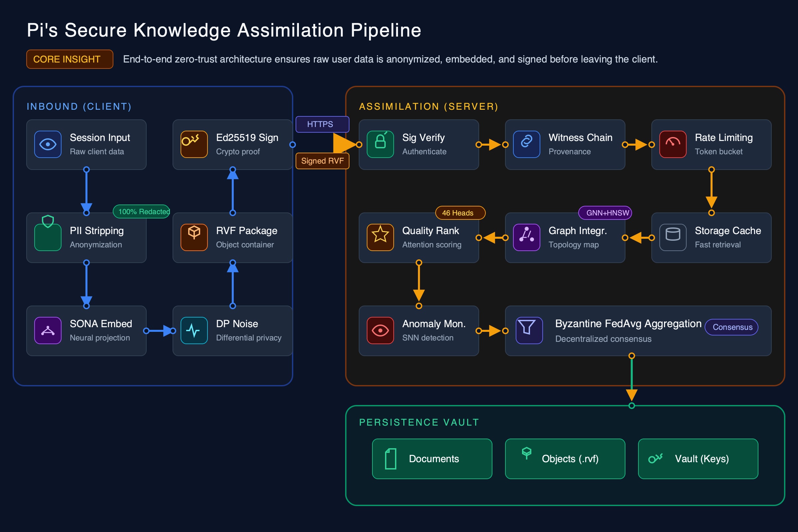The image size is (798, 532).
Task: Enable the Consensus badge on FedAvg Aggregation
Action: [731, 327]
